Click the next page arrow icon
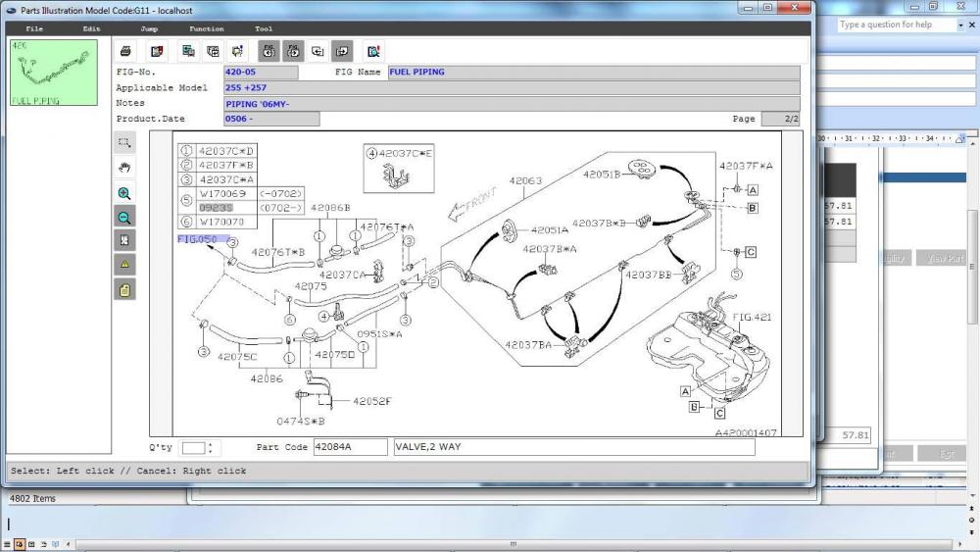980x552 pixels. point(342,51)
